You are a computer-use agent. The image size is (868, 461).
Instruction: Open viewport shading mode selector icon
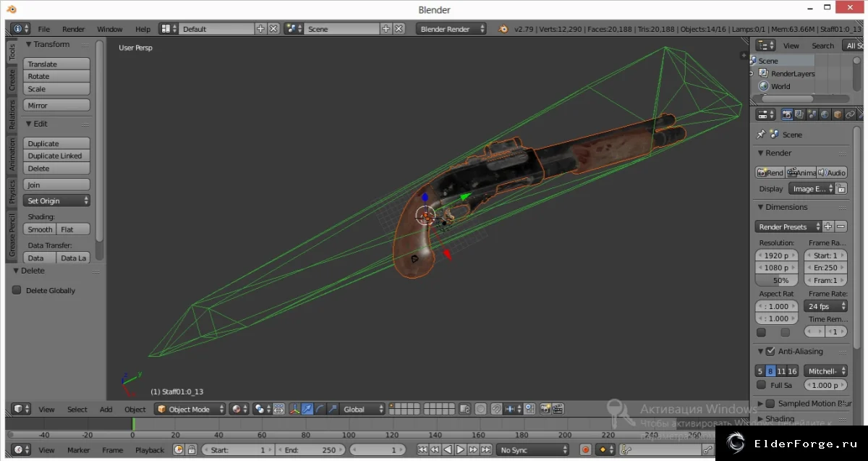[239, 409]
